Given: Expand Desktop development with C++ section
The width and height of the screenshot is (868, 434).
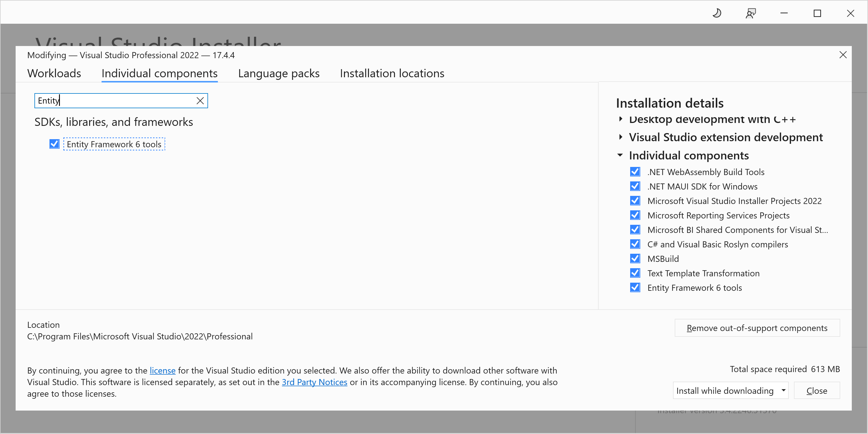Looking at the screenshot, I should tap(620, 119).
